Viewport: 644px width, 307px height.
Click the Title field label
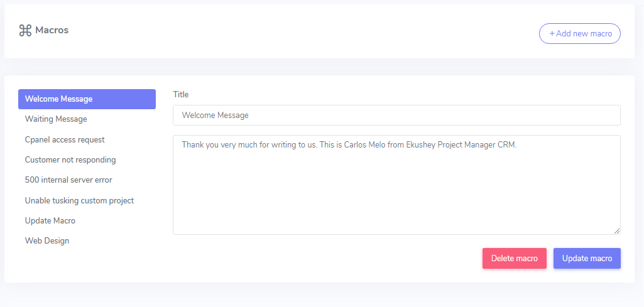(181, 95)
